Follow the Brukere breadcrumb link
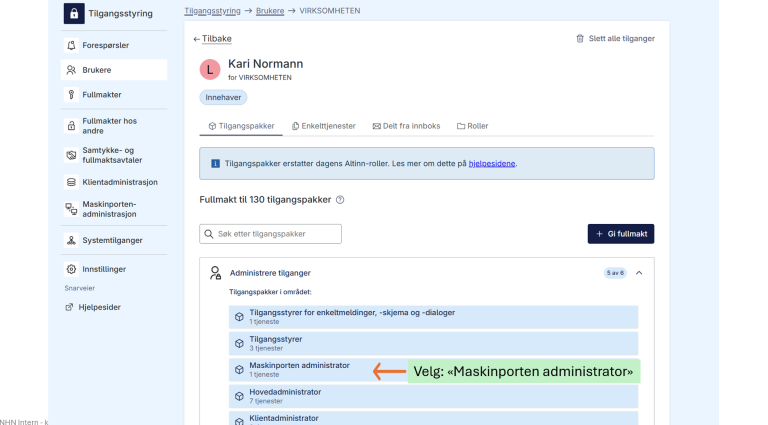Screen dimensions: 768x425 (x=270, y=11)
